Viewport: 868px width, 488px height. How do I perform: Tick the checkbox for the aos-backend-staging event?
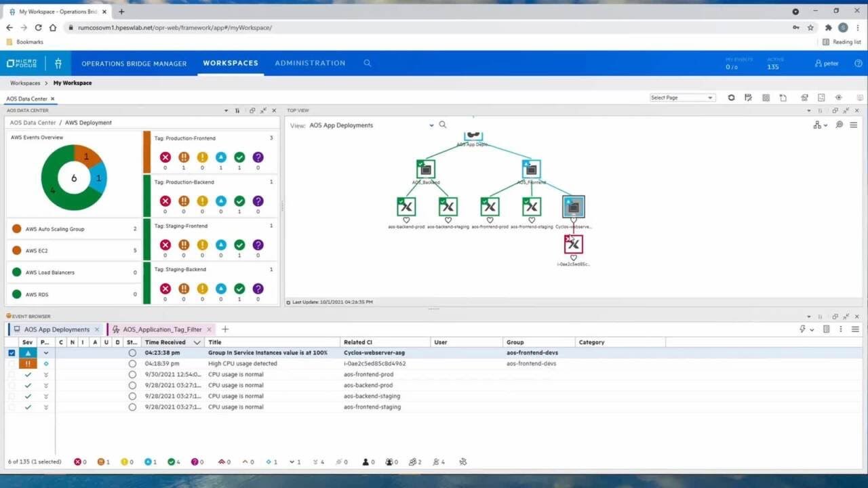[x=12, y=396]
